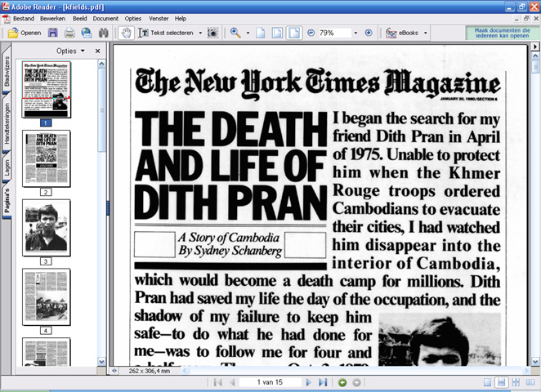Click the green Previous View button
Screen dimensions: 541x392
pos(342,382)
